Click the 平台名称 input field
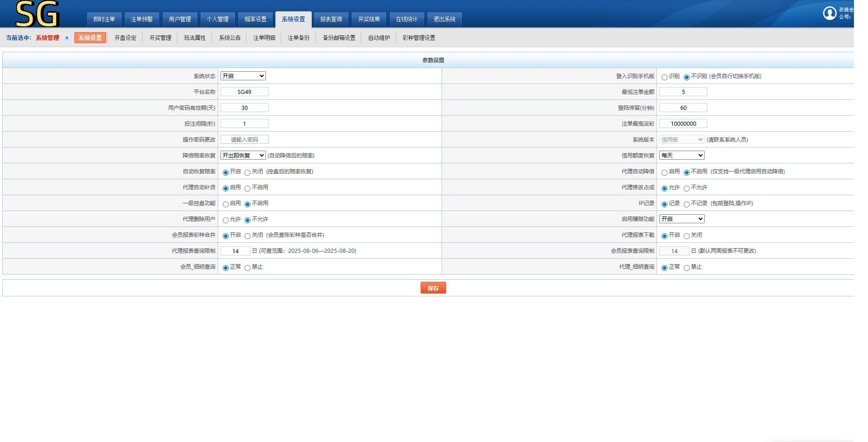Image resolution: width=868 pixels, height=442 pixels. [244, 92]
